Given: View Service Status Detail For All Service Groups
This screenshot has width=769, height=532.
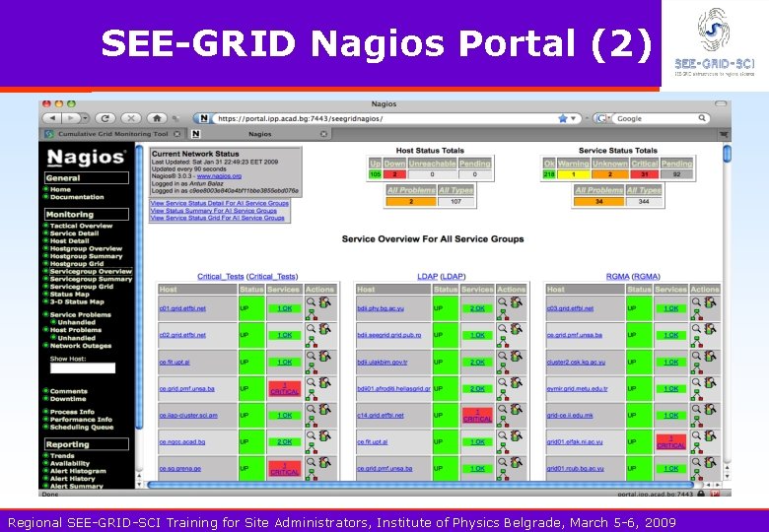Looking at the screenshot, I should pyautogui.click(x=219, y=203).
